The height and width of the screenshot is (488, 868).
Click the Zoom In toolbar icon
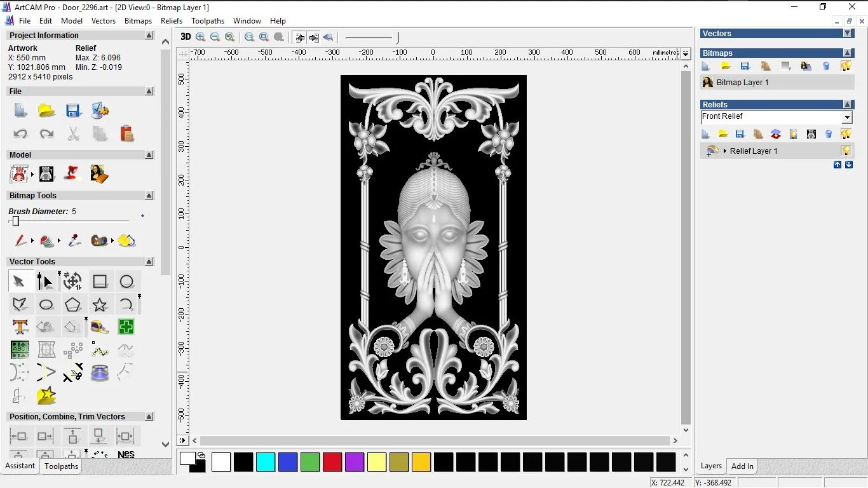click(x=201, y=37)
